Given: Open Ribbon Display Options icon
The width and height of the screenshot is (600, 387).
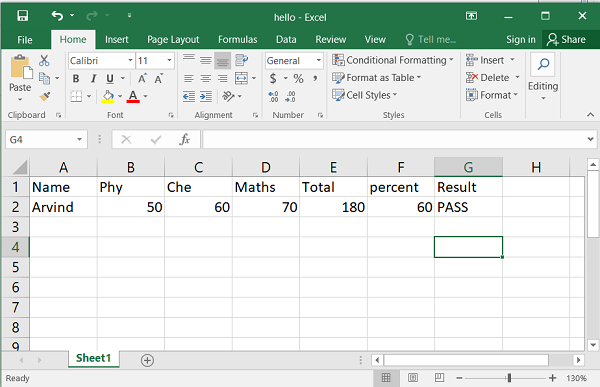Looking at the screenshot, I should [x=471, y=16].
